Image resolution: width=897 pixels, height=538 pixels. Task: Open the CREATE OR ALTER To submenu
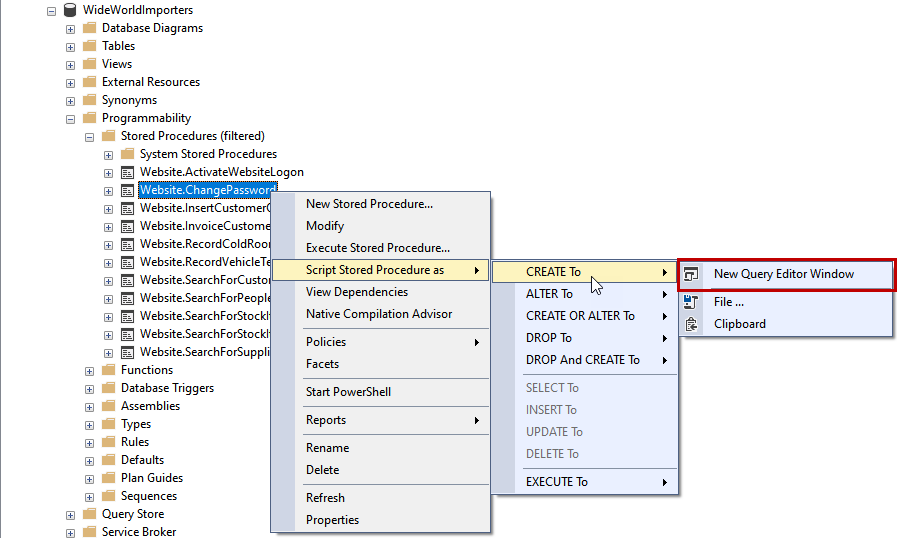(x=585, y=316)
